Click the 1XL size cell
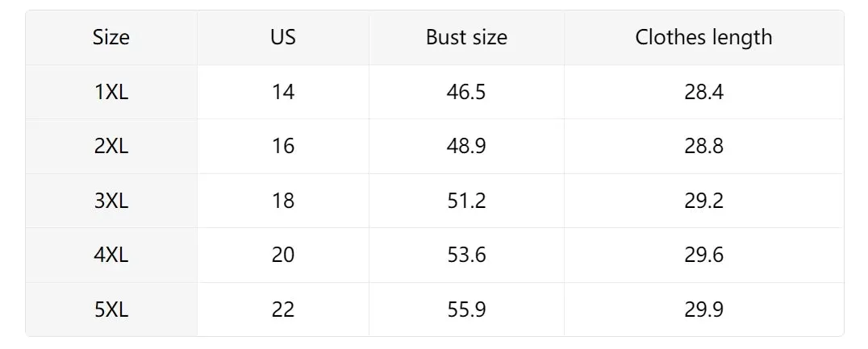 pyautogui.click(x=111, y=92)
